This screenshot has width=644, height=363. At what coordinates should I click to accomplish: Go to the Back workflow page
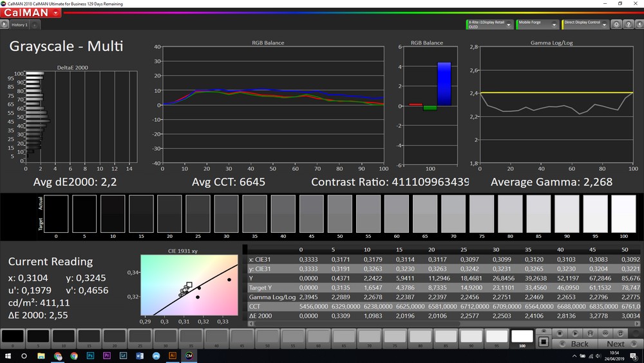click(574, 344)
